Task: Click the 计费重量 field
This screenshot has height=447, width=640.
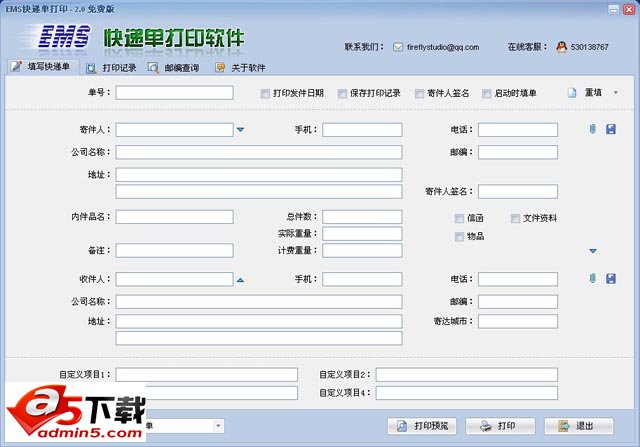Action: click(362, 251)
